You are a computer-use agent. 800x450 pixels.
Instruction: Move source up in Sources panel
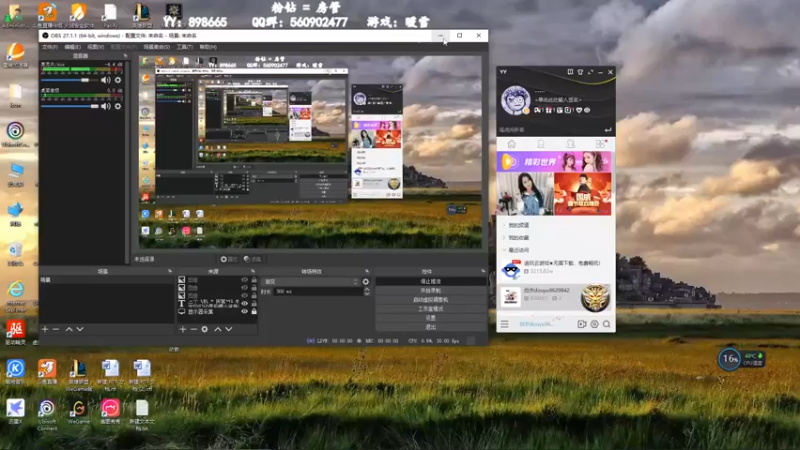(x=218, y=329)
